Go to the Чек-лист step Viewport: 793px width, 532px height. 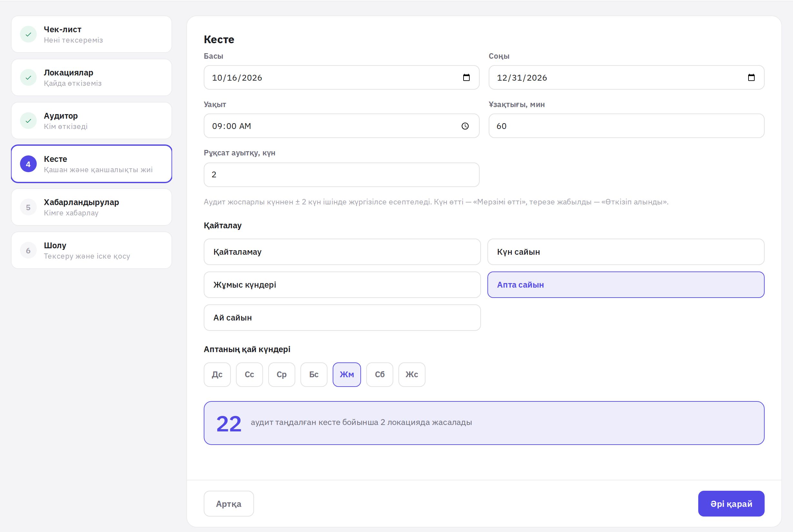pyautogui.click(x=92, y=34)
